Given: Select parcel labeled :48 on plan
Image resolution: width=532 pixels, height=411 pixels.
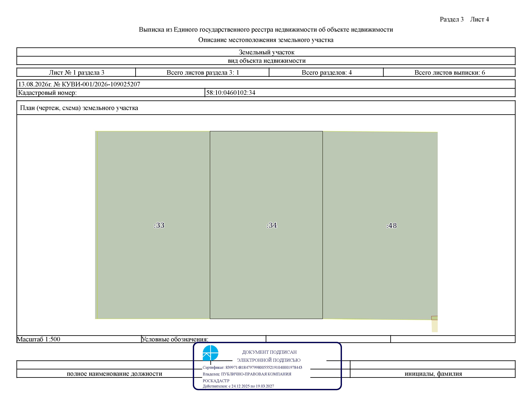Looking at the screenshot, I should click(x=380, y=225).
